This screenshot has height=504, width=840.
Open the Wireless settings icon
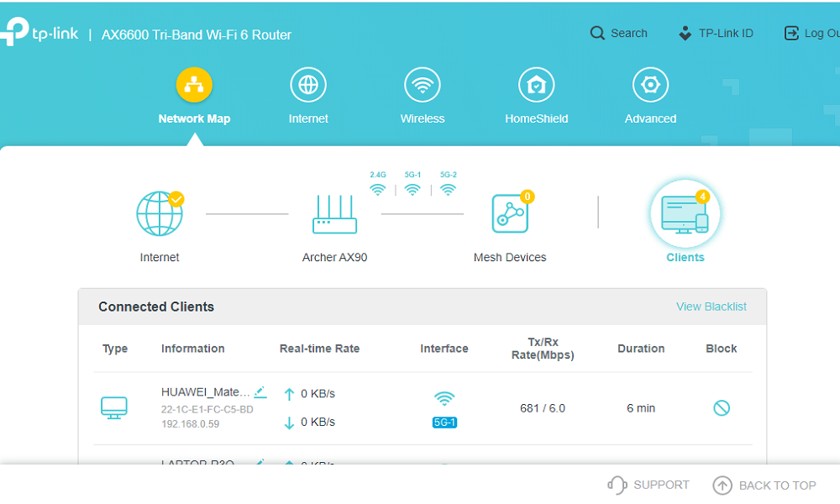[423, 85]
